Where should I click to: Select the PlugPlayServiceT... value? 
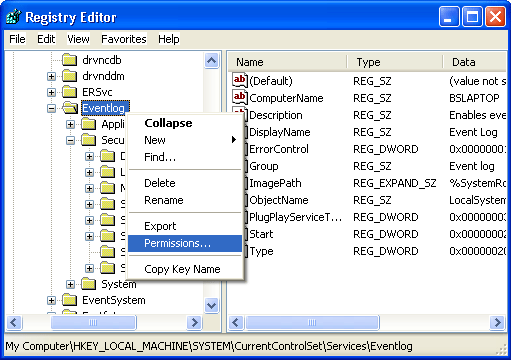[x=295, y=217]
